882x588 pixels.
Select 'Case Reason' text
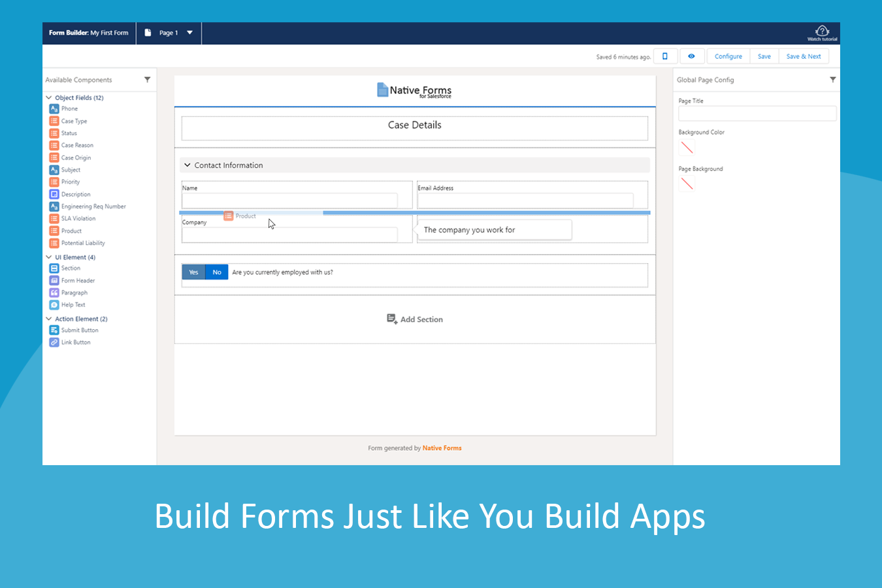pyautogui.click(x=77, y=145)
